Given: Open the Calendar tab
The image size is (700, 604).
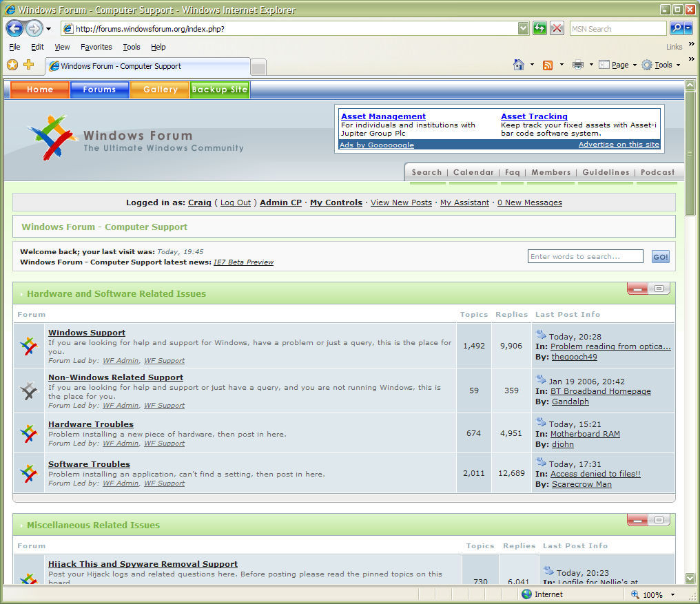Looking at the screenshot, I should [x=473, y=172].
